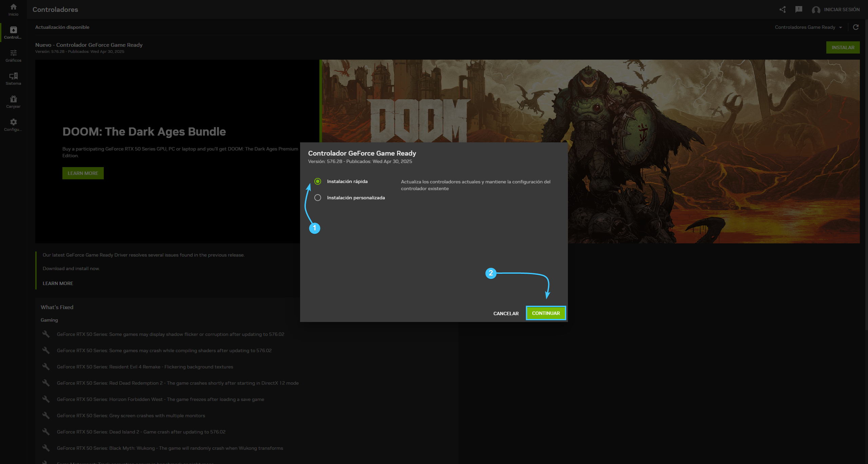
Task: Click the Instalación personalizada label text
Action: [x=356, y=198]
